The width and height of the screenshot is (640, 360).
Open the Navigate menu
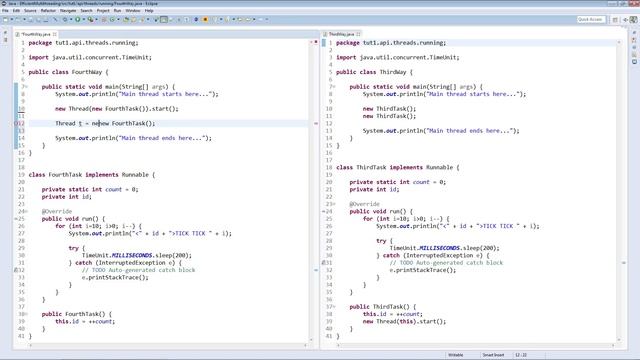(x=68, y=11)
